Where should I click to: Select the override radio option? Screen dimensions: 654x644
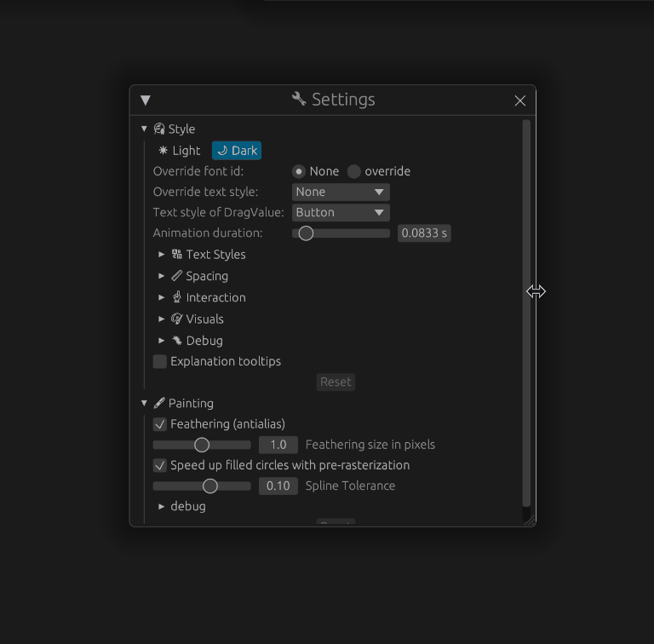(379, 171)
